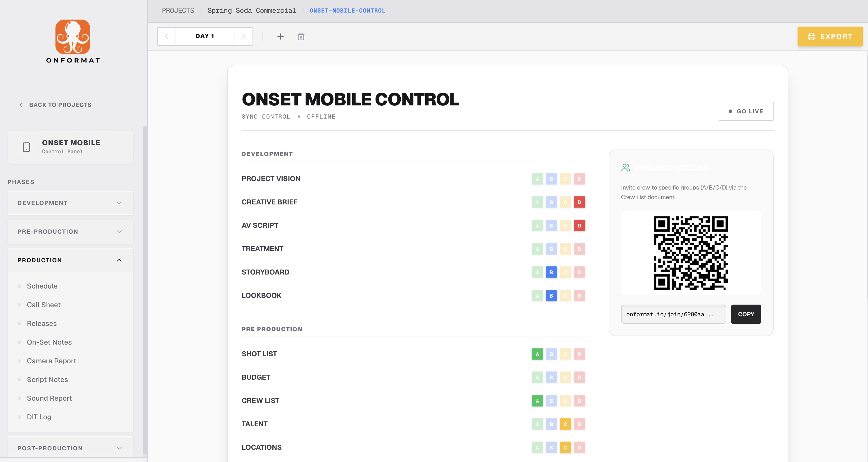Click the Project Access crew icon
868x462 pixels.
click(x=625, y=167)
